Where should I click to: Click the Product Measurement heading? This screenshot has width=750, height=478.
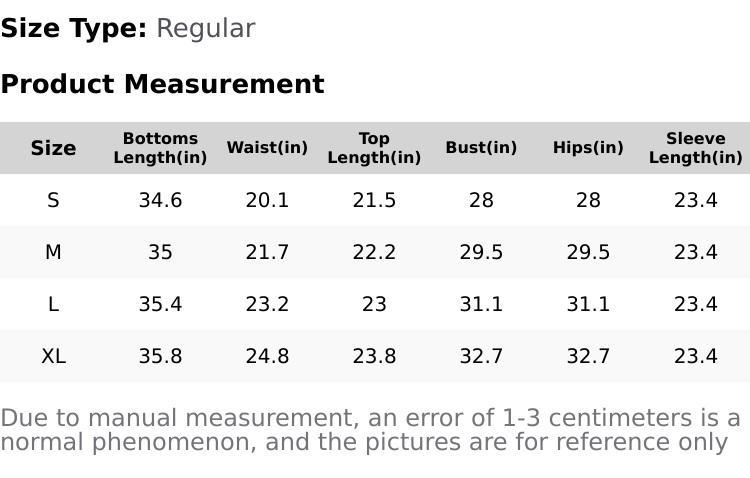click(162, 84)
